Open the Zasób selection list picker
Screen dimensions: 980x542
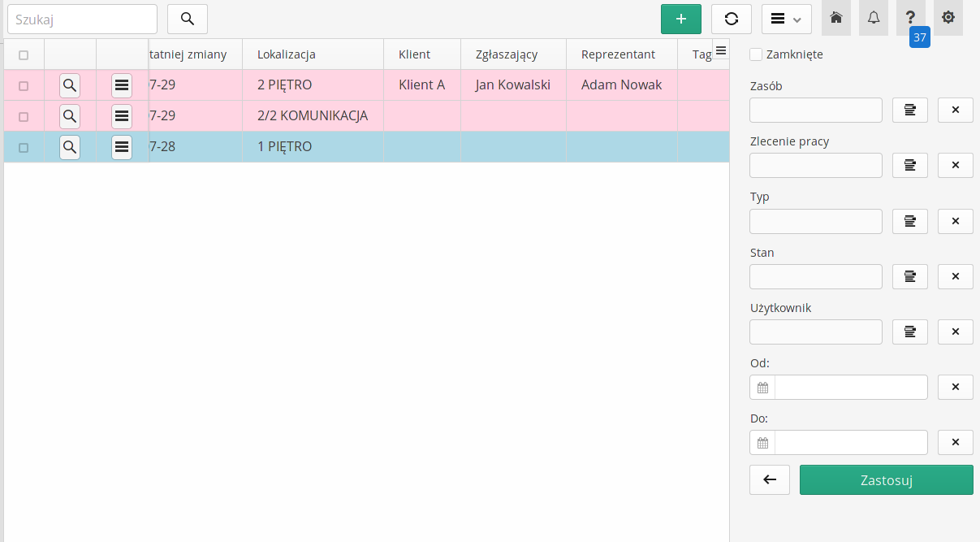909,110
